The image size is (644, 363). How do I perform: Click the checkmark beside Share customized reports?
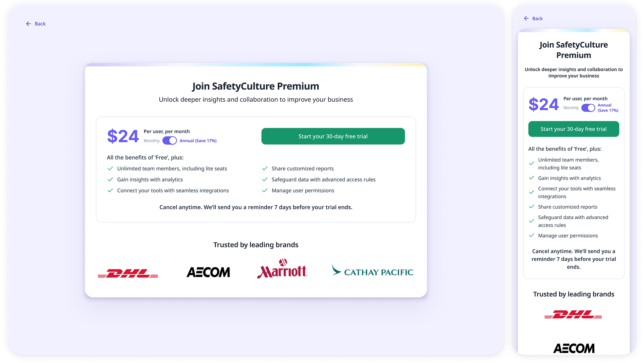point(265,168)
